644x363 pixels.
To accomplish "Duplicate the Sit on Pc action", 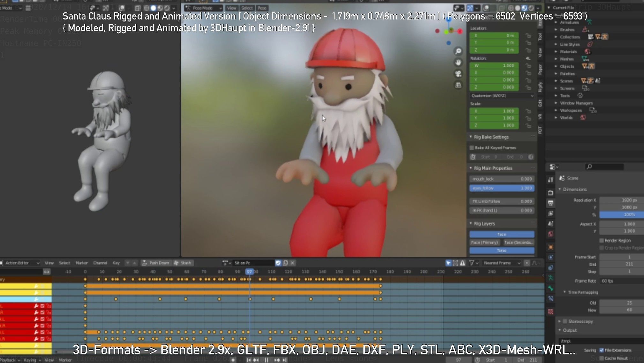I will coord(285,263).
